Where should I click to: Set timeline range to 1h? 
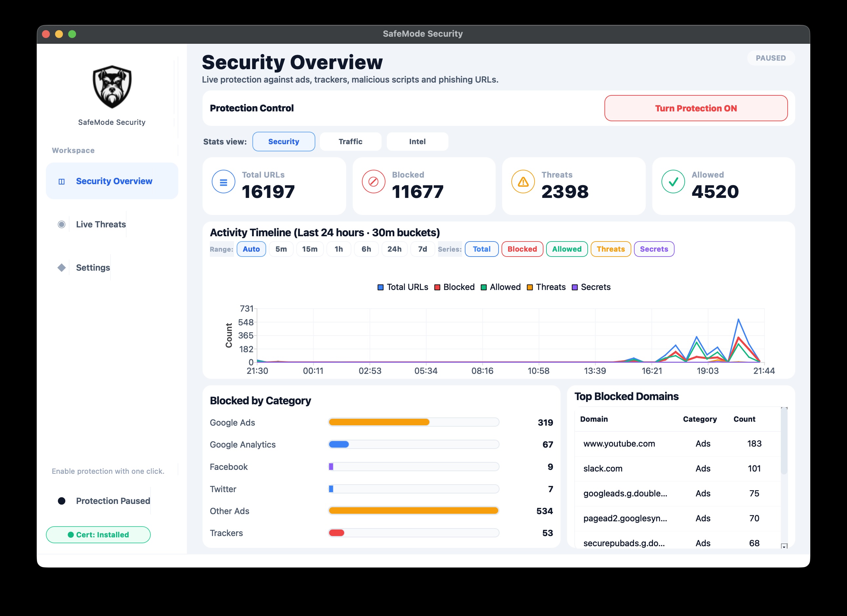[x=339, y=249]
